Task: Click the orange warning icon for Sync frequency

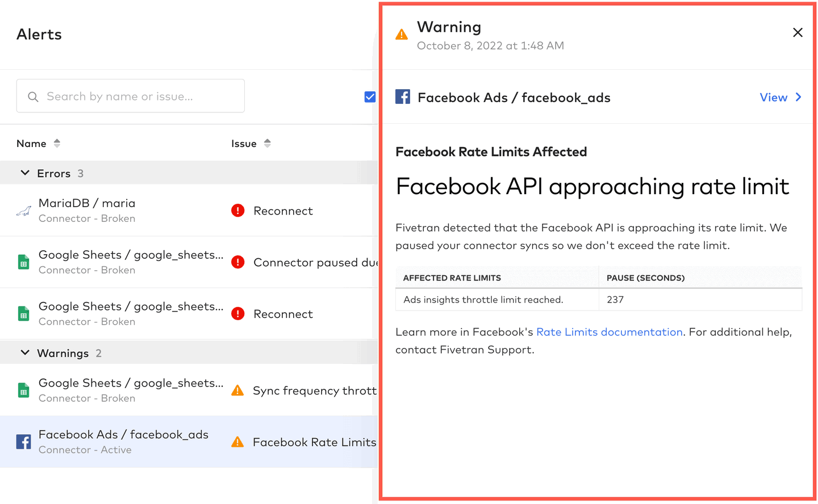Action: tap(237, 390)
